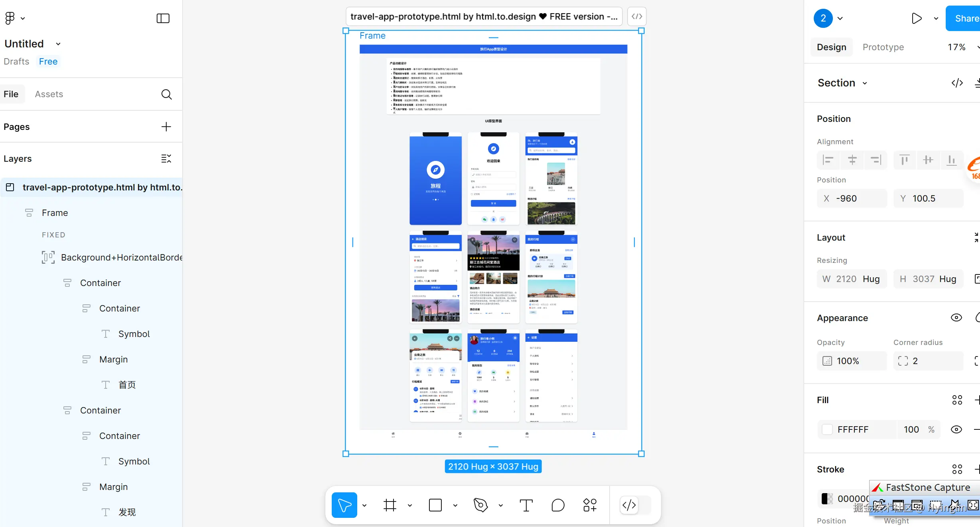The width and height of the screenshot is (980, 527).
Task: Select the Rectangle shape tool
Action: click(x=435, y=505)
